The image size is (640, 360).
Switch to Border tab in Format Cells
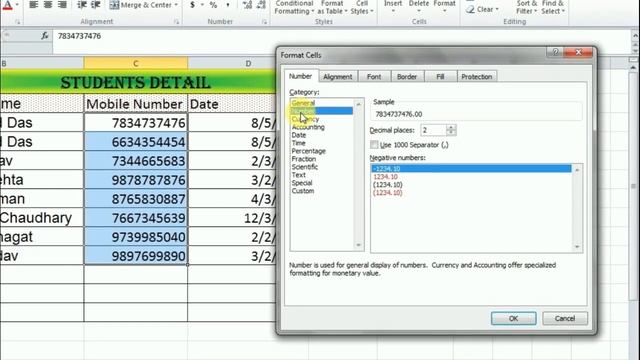pyautogui.click(x=407, y=77)
